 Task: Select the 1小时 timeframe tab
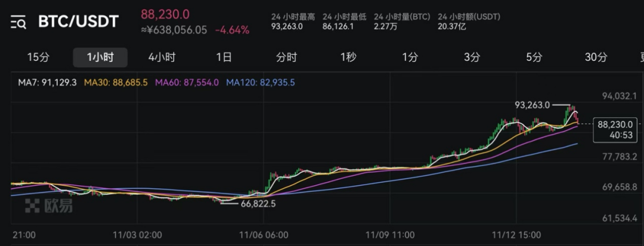point(100,57)
